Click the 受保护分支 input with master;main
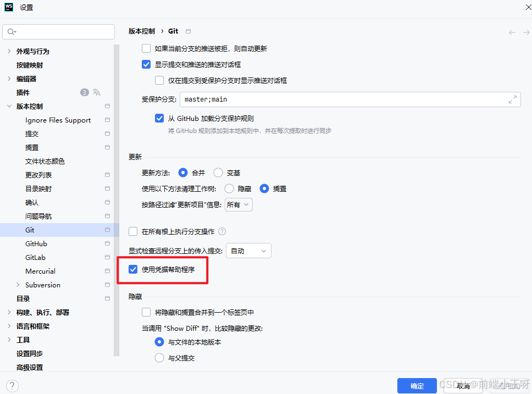Screen dimensions: 532x394 pos(350,99)
